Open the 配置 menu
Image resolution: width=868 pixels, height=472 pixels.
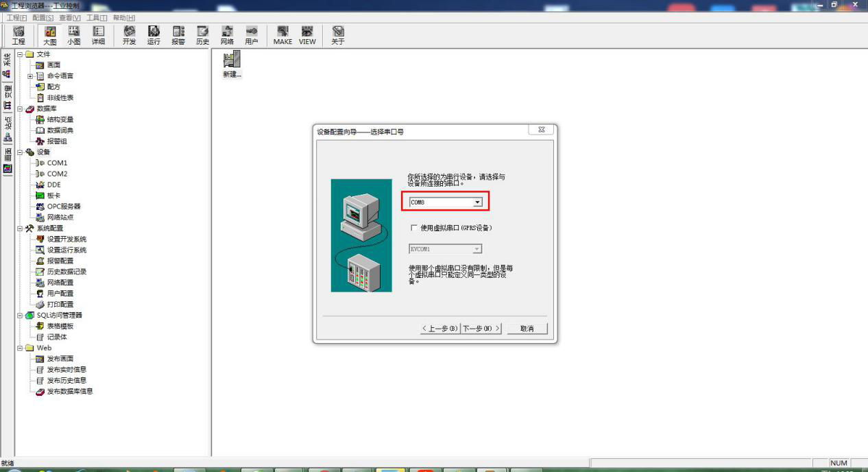tap(43, 17)
